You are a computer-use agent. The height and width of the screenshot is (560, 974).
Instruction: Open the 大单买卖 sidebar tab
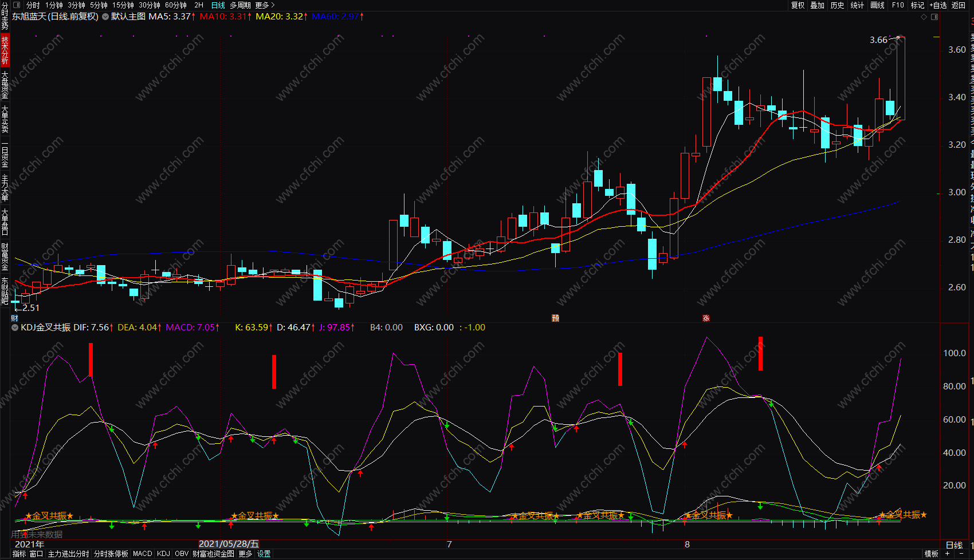point(5,119)
